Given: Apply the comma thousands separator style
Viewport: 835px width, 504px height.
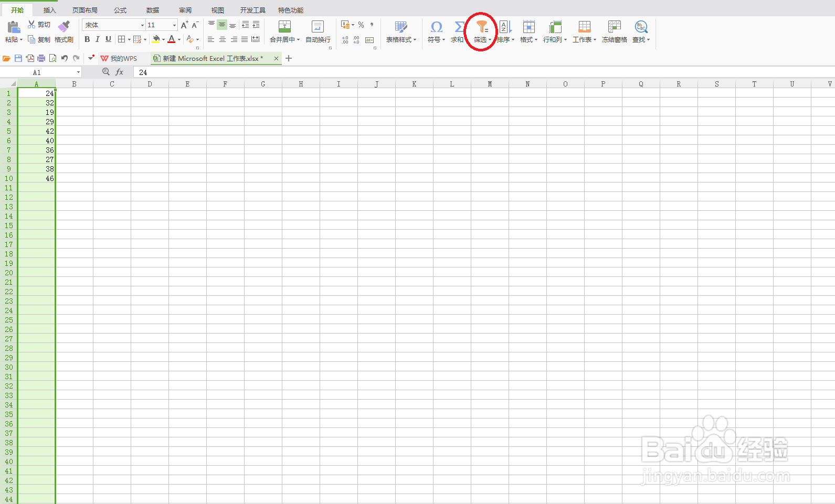Looking at the screenshot, I should pos(372,25).
